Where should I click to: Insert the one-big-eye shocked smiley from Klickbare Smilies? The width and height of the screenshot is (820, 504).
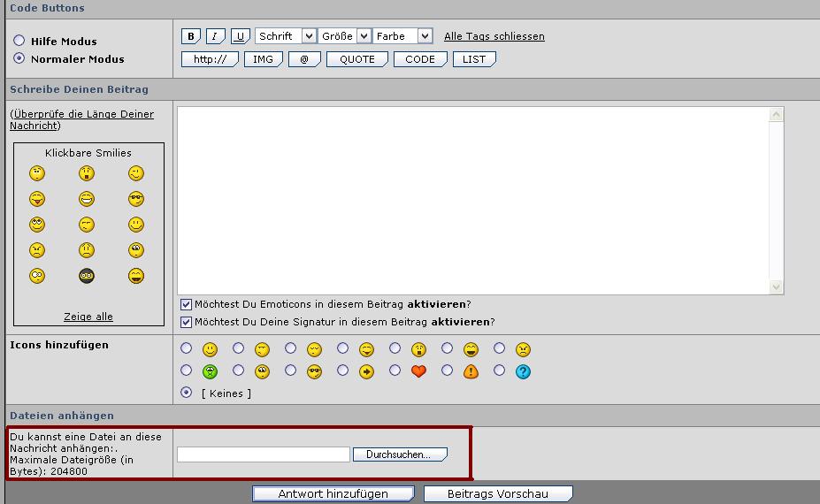(36, 276)
